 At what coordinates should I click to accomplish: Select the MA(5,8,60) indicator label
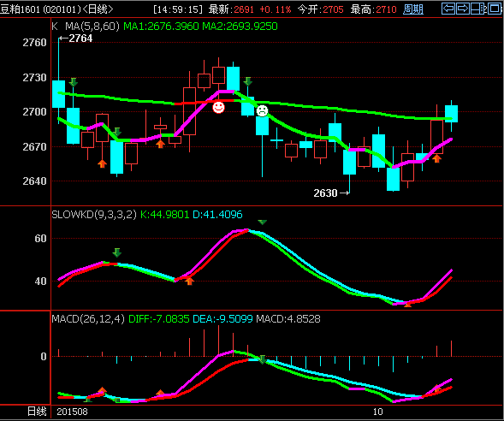click(x=92, y=26)
